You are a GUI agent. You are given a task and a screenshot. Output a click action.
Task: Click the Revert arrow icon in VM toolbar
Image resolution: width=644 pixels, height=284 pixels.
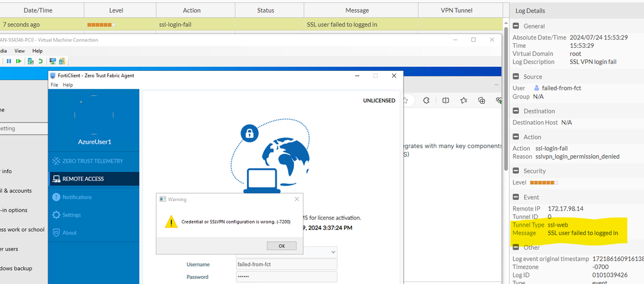coord(41,61)
